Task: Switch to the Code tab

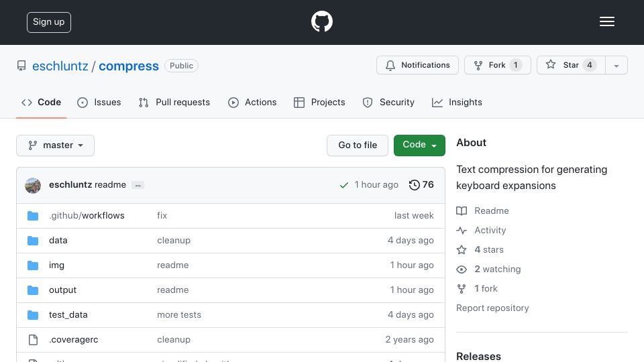Action: point(41,102)
